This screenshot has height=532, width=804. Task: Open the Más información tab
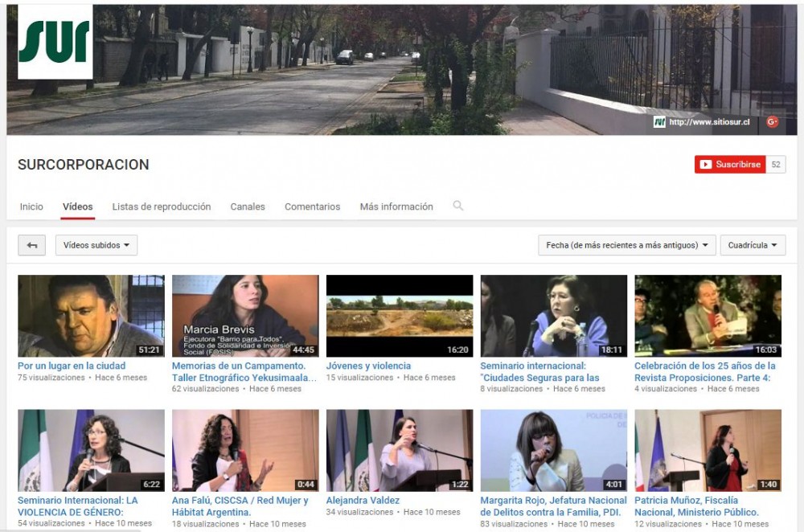[x=396, y=207]
